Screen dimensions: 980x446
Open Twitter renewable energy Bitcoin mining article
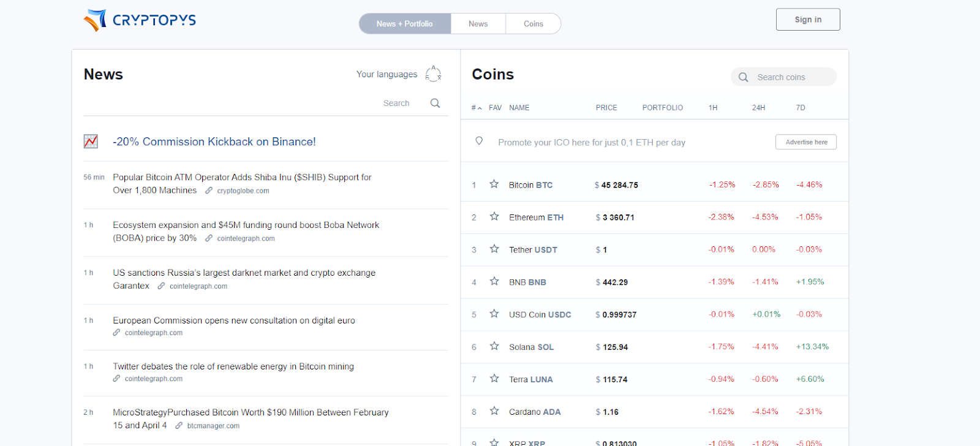[x=233, y=366]
